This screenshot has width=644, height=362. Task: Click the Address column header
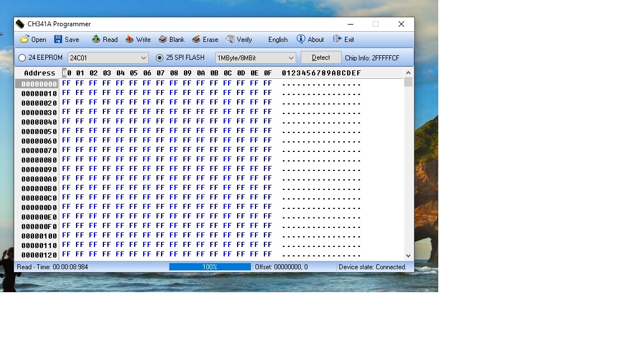[40, 73]
